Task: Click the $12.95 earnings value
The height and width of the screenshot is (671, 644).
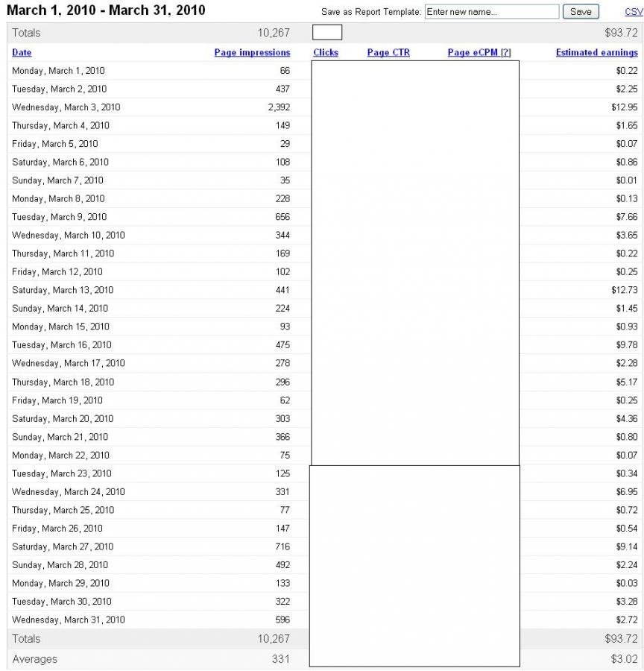Action: point(625,107)
